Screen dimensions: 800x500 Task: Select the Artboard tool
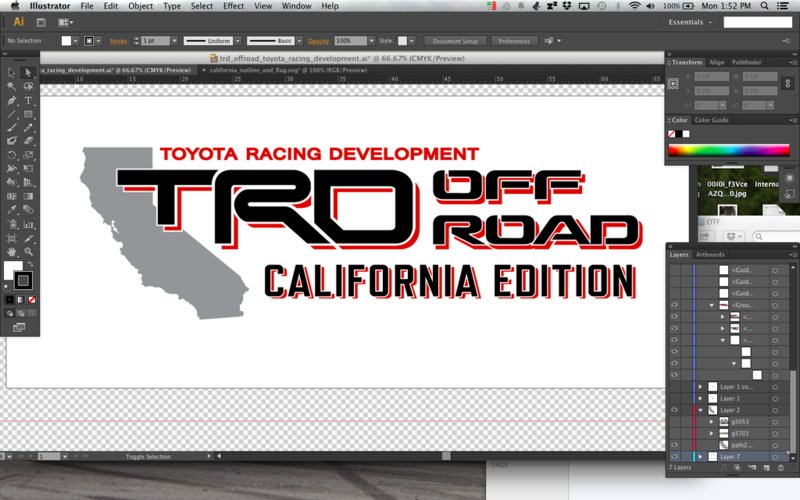(12, 238)
